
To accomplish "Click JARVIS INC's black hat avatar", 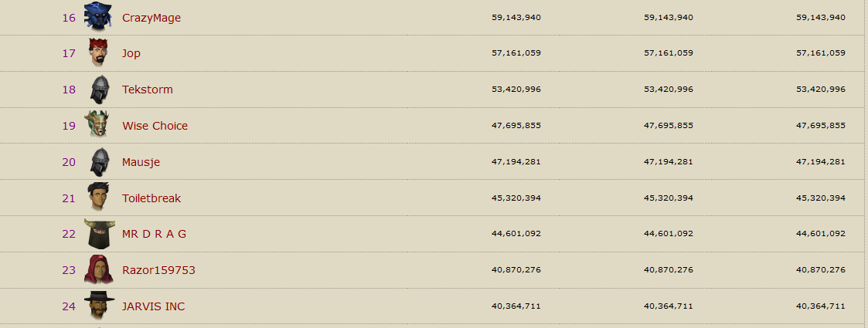I will coord(97,306).
